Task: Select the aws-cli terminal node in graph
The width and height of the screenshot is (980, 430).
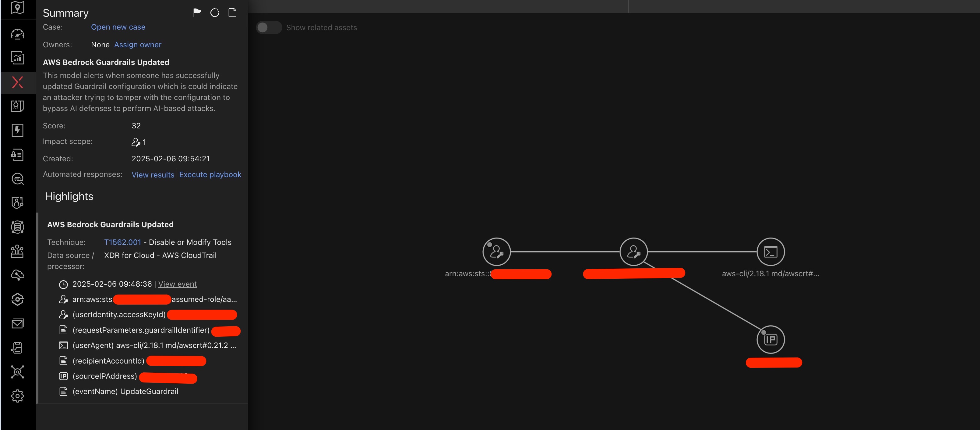Action: coord(770,252)
